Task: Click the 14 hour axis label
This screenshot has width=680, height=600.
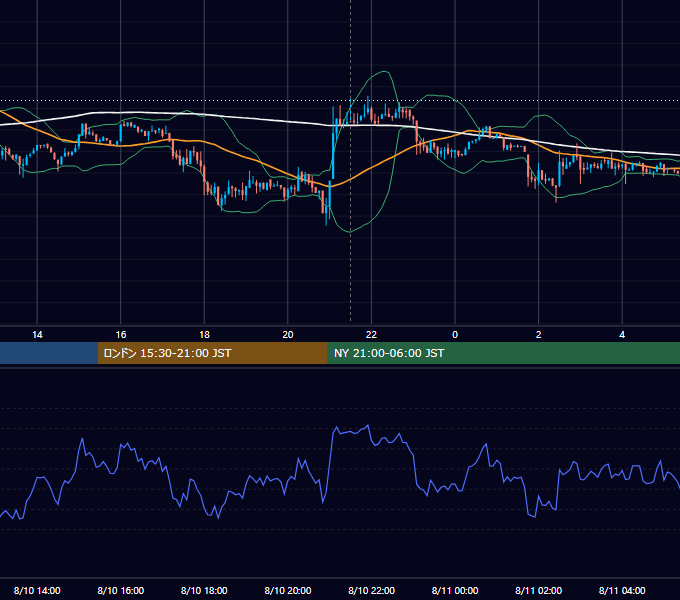Action: [x=37, y=335]
